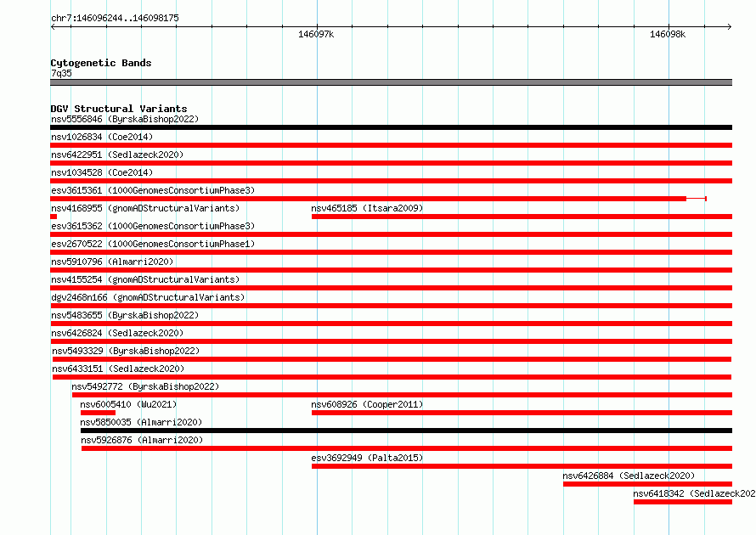Click the red bar under nsv1026834

tap(391, 145)
